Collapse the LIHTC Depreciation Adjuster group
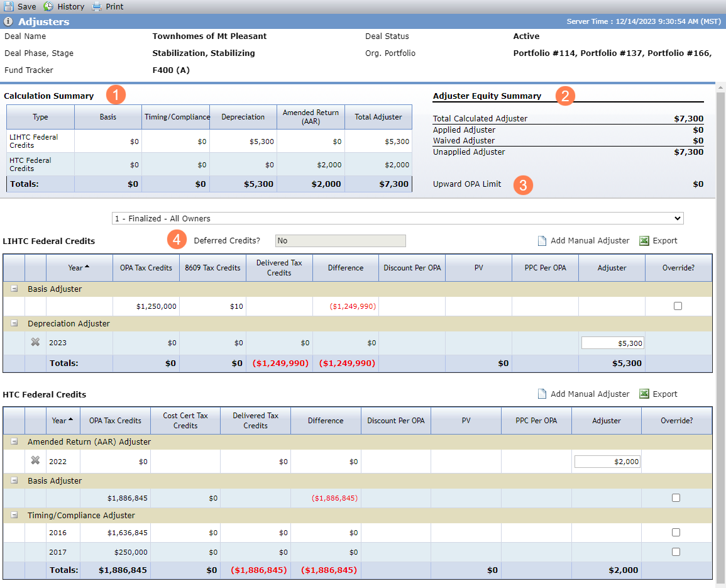726x588 pixels. coord(14,323)
